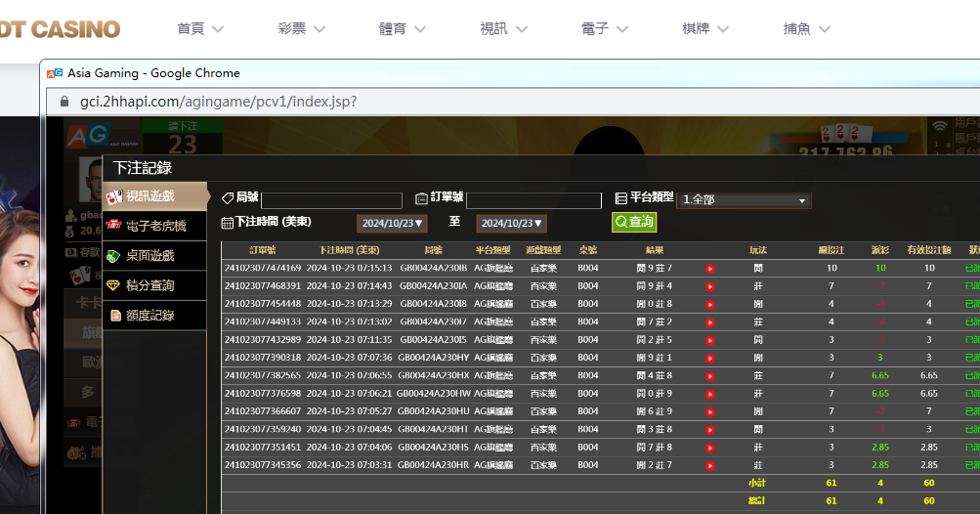Open the 電子 navigation menu

click(x=603, y=29)
